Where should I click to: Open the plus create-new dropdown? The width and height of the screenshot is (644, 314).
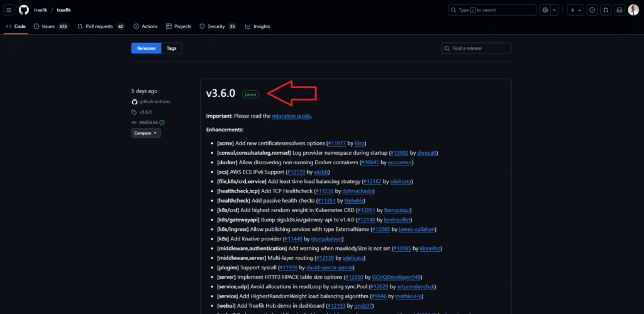coord(575,10)
